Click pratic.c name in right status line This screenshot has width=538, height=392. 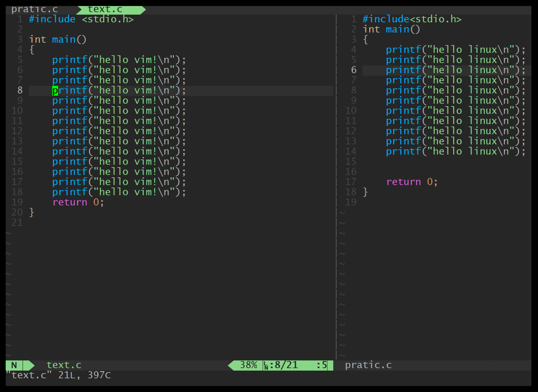tap(368, 365)
